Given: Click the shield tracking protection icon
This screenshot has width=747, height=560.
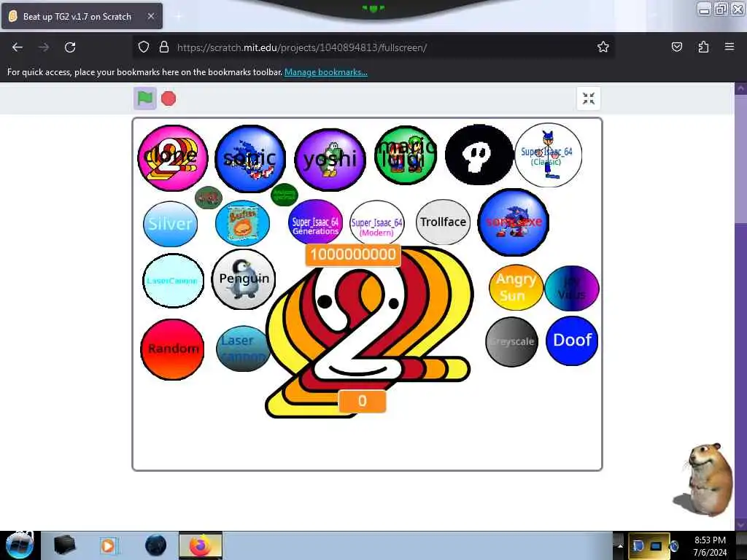Looking at the screenshot, I should pyautogui.click(x=144, y=47).
